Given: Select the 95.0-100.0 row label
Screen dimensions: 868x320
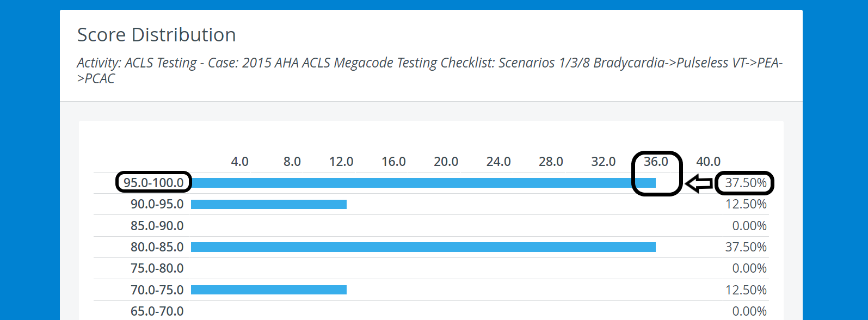Looking at the screenshot, I should (x=153, y=183).
